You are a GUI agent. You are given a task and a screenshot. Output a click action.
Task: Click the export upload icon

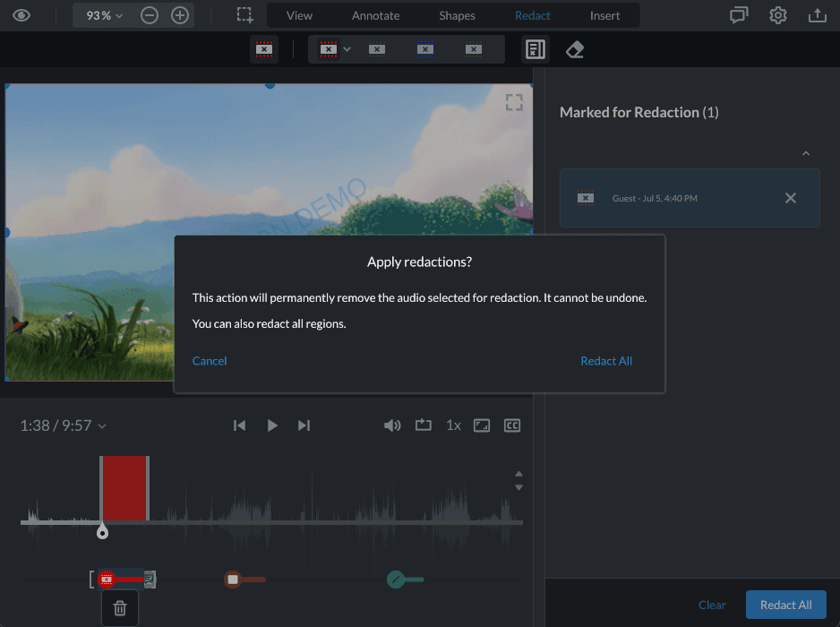[817, 15]
